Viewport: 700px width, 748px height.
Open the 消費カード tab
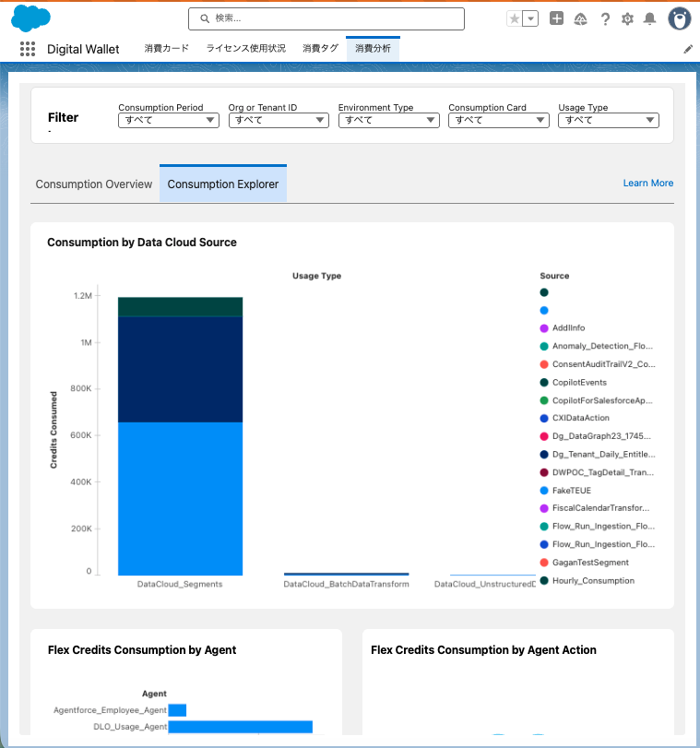point(167,48)
